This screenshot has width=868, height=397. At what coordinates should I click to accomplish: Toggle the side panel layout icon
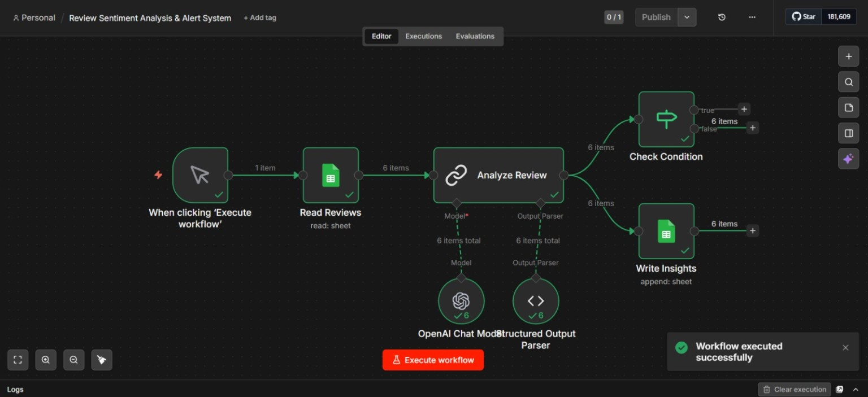point(848,133)
